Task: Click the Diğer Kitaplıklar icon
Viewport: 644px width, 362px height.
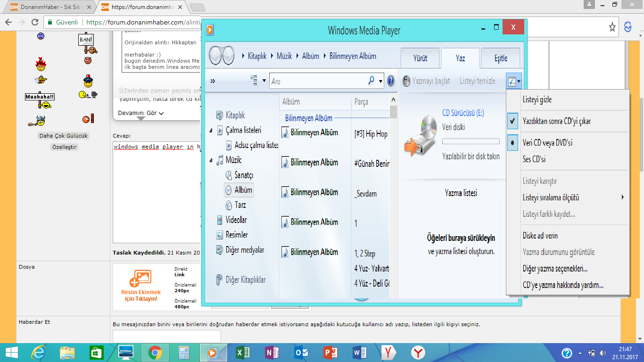Action: [x=219, y=280]
